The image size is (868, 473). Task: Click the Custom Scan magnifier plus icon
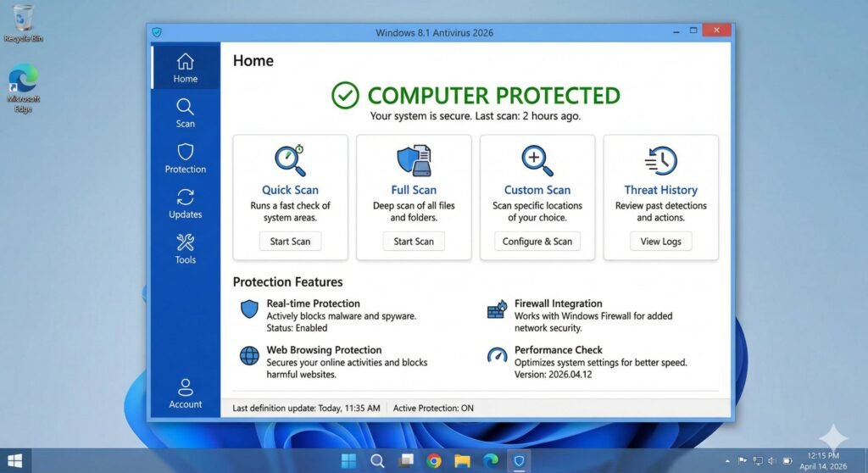537,160
